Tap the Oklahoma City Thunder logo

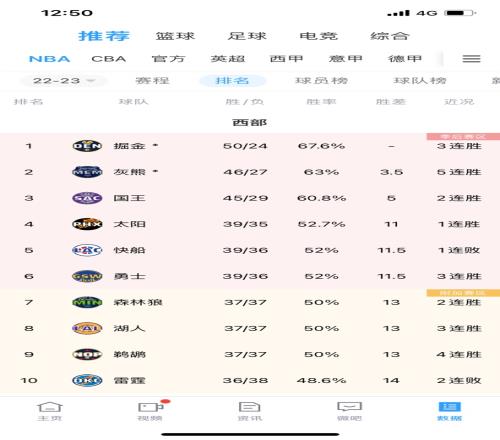(87, 380)
